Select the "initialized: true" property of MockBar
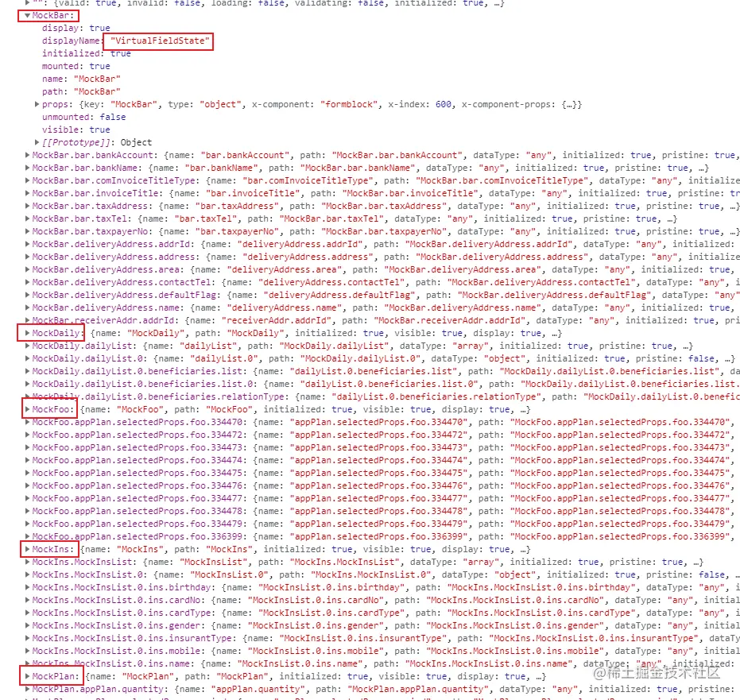The height and width of the screenshot is (700, 740). point(87,53)
